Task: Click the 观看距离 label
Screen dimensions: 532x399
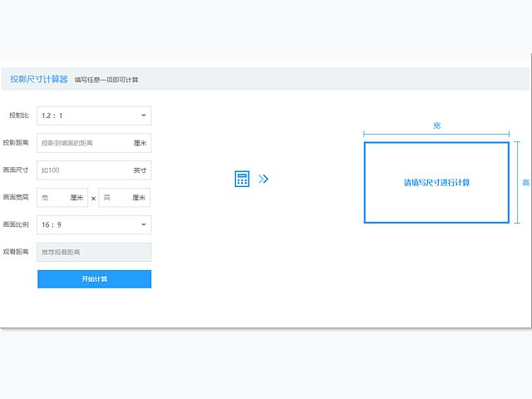Action: coord(16,251)
